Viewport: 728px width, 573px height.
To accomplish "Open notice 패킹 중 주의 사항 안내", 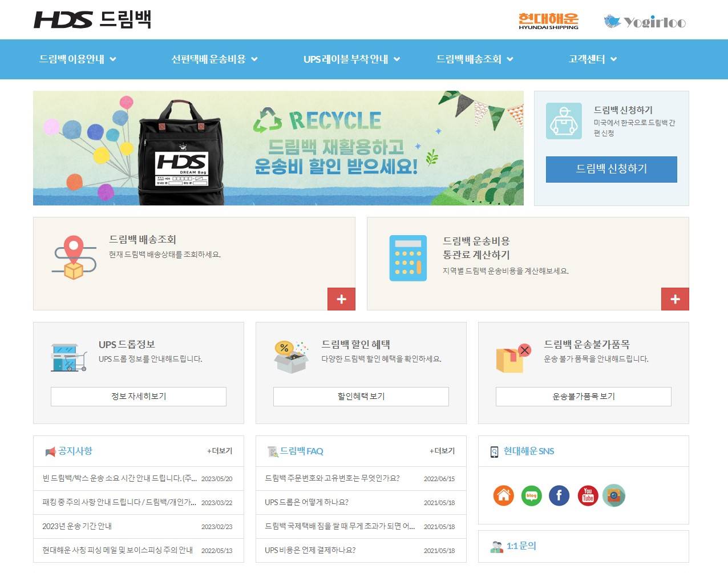I will coord(119,502).
